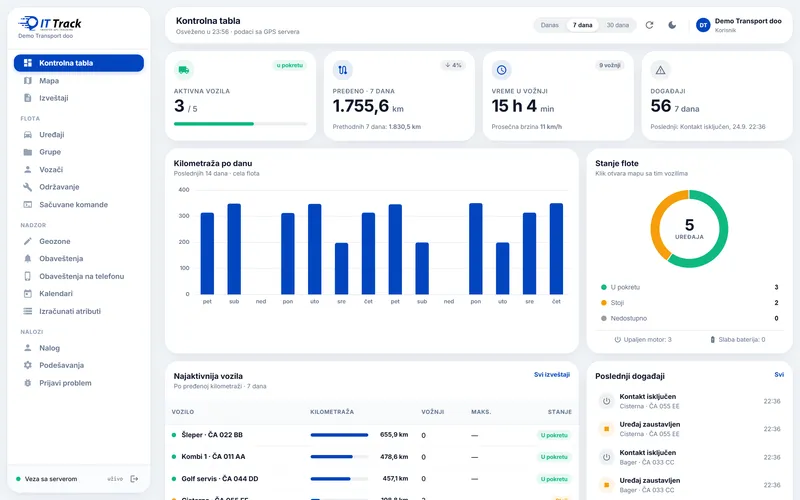800x500 pixels.
Task: Select the Danas time range
Action: tap(549, 25)
